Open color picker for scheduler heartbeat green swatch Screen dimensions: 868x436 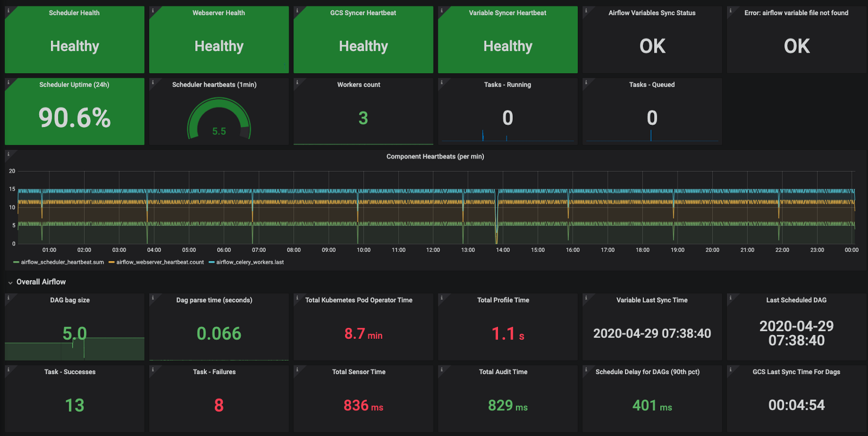coord(16,262)
